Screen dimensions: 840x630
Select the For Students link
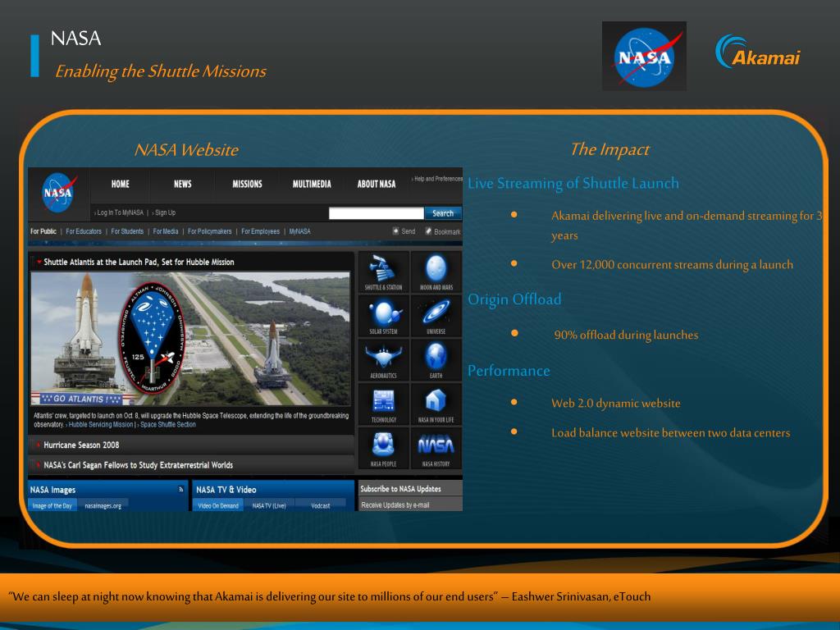(127, 231)
